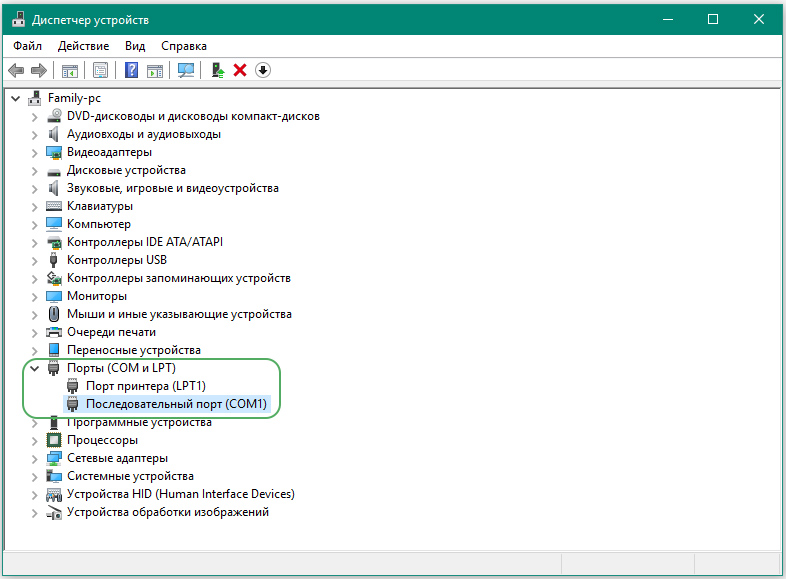This screenshot has width=786, height=579.
Task: Expand Звуковые, игровые и видеоустройства
Action: [x=34, y=188]
